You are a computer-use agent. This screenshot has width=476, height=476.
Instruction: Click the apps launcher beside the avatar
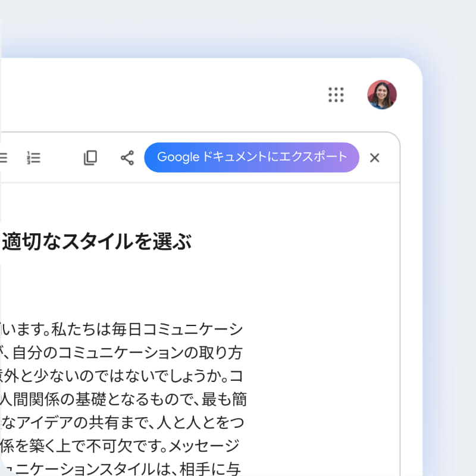(x=337, y=95)
